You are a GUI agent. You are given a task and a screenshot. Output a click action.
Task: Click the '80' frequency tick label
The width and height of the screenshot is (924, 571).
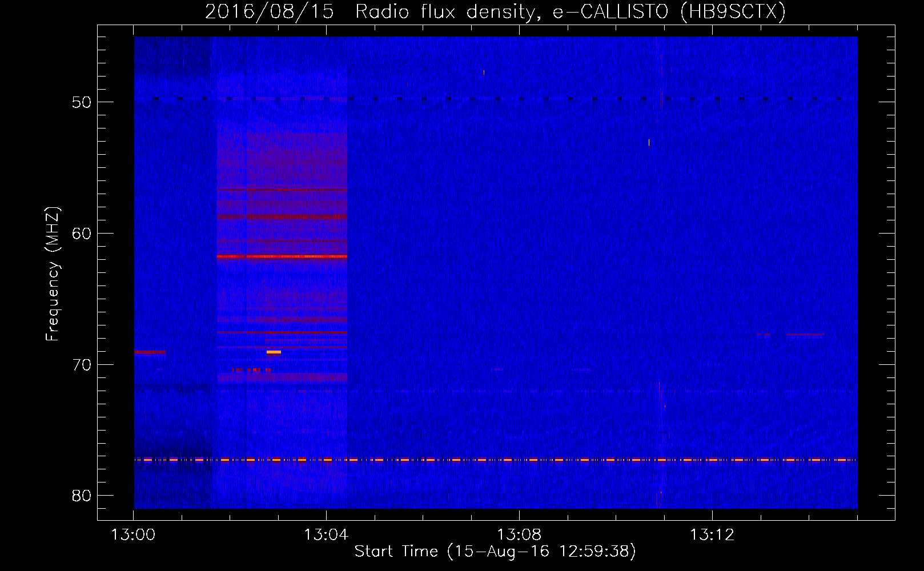[x=82, y=496]
